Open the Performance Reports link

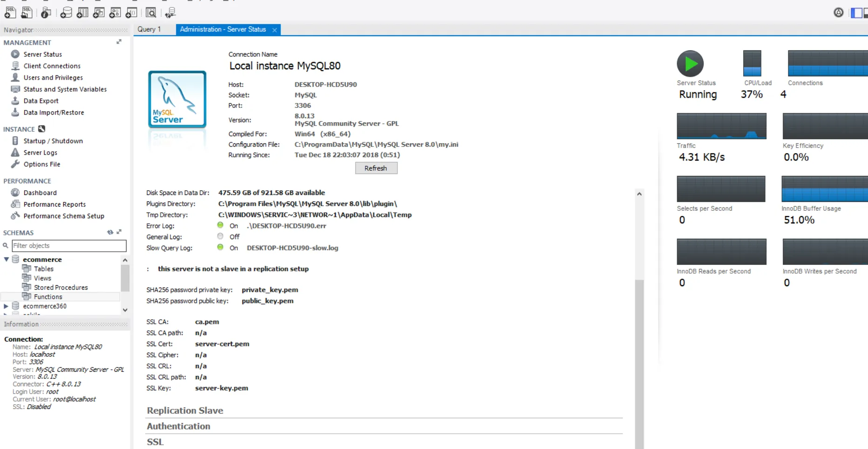tap(54, 204)
